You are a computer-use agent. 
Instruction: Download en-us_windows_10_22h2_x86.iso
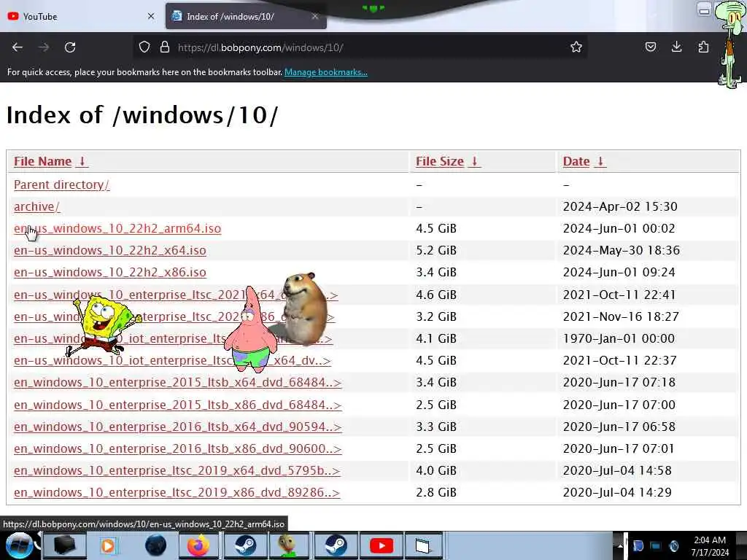[x=110, y=273]
